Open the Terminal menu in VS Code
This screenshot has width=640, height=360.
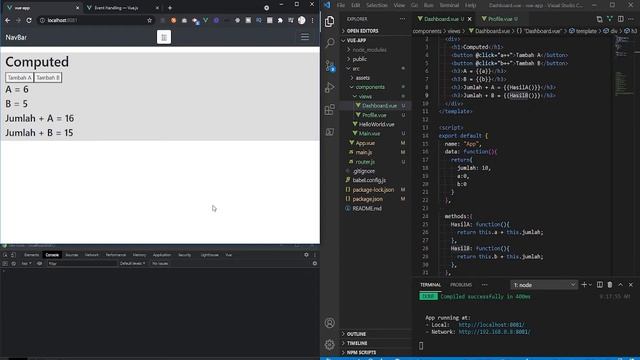[449, 5]
